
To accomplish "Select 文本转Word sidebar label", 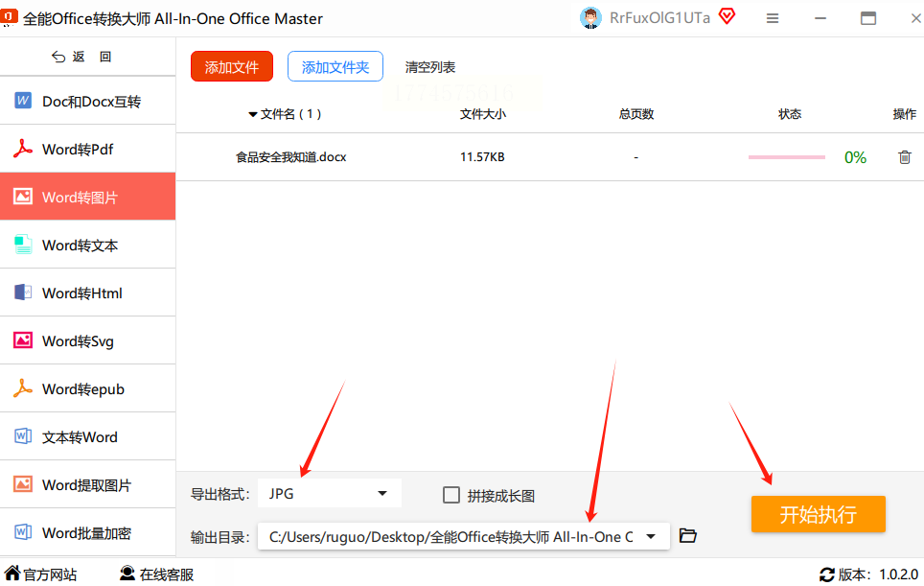I will [x=80, y=436].
